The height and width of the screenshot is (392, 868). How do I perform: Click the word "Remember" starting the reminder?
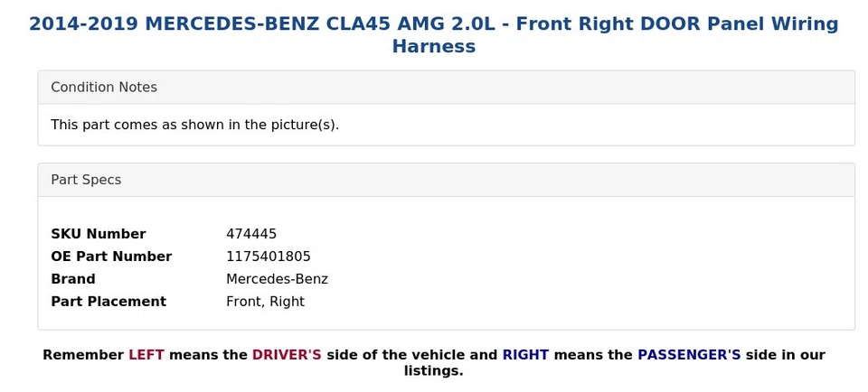tap(83, 355)
